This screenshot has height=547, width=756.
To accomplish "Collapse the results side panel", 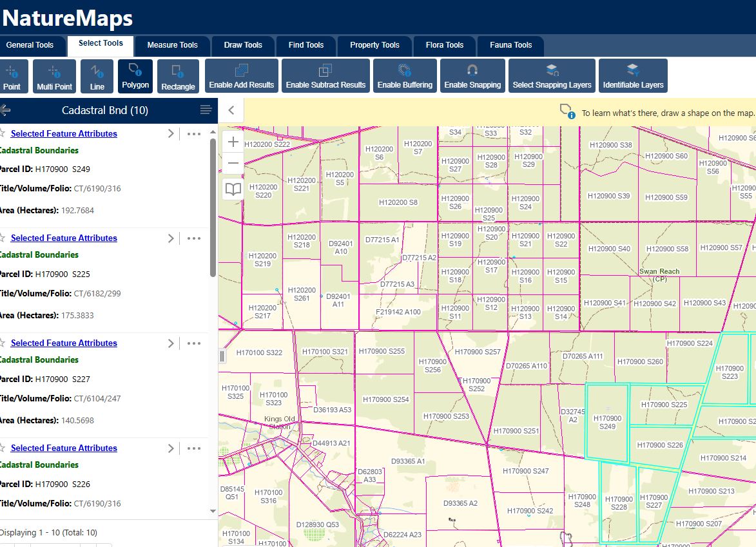I will pyautogui.click(x=231, y=110).
